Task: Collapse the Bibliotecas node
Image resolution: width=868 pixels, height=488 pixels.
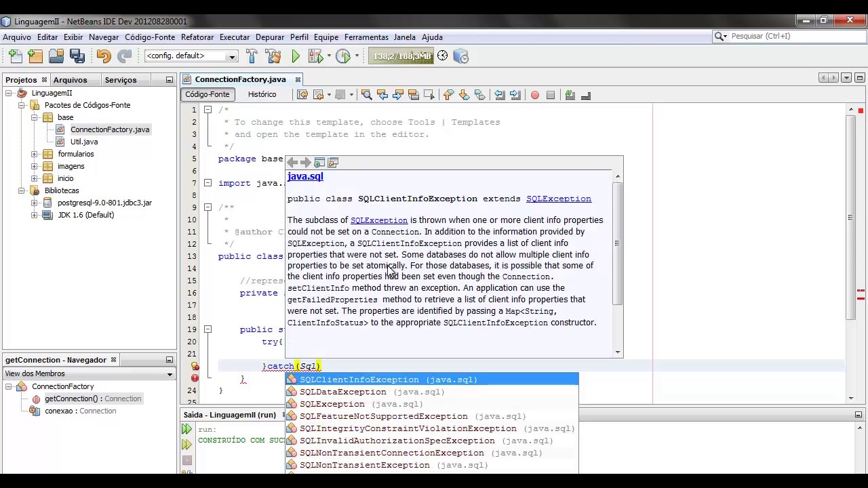Action: 22,190
